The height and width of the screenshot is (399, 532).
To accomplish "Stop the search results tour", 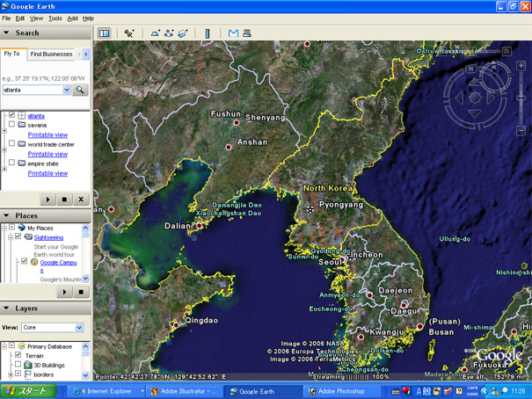I will pos(64,199).
